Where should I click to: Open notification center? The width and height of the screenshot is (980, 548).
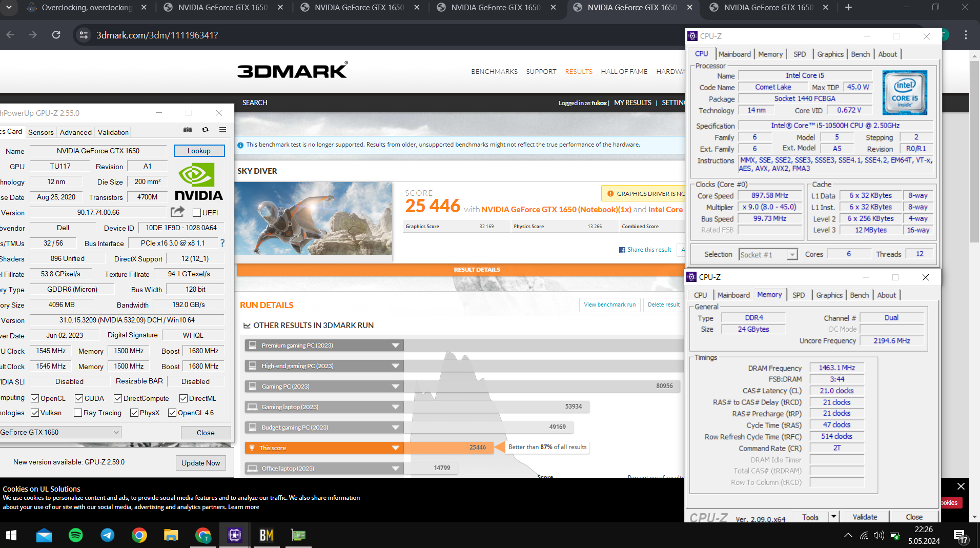(960, 536)
